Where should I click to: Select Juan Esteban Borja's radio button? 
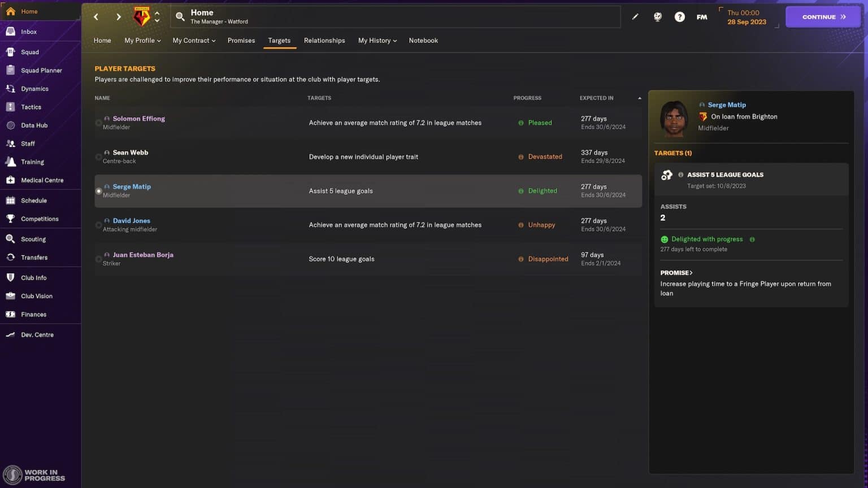point(99,259)
